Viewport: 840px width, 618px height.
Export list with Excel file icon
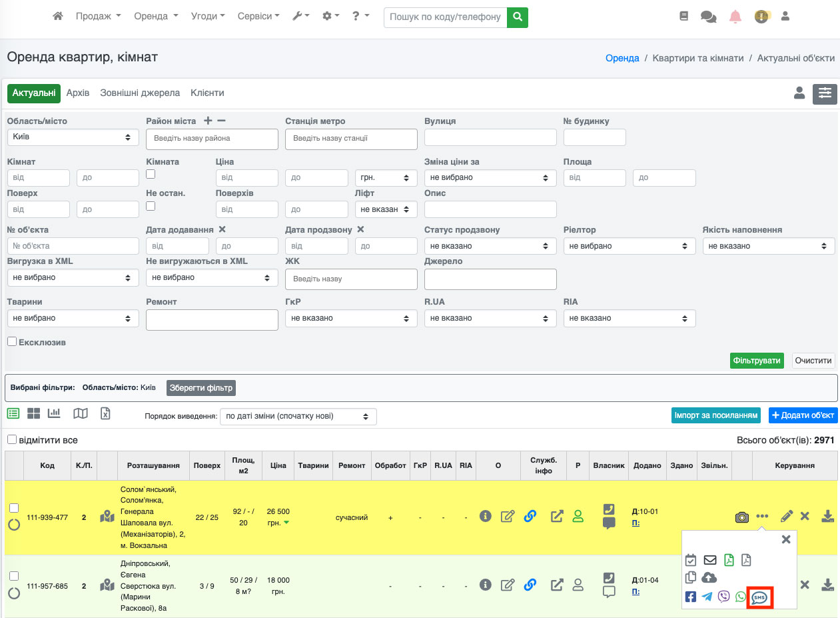click(105, 413)
